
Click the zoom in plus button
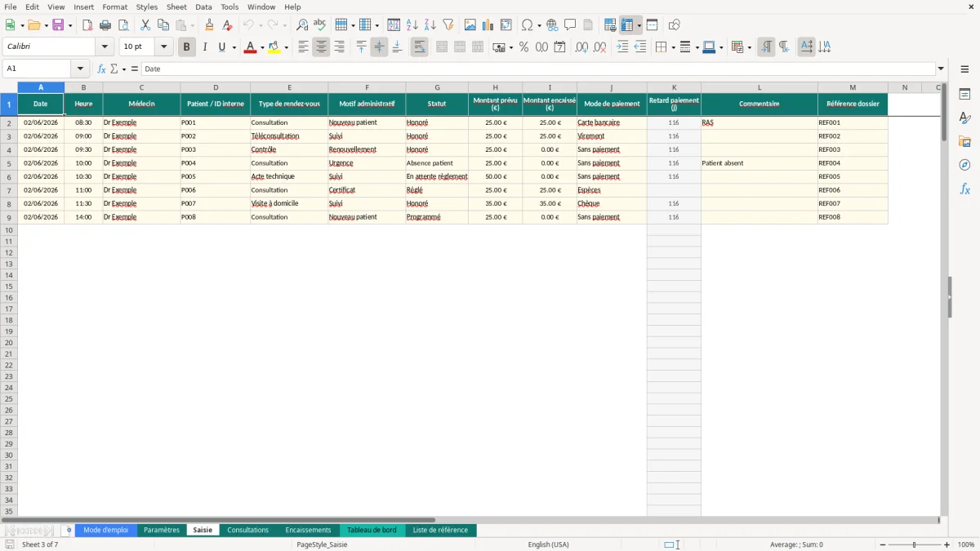(947, 544)
